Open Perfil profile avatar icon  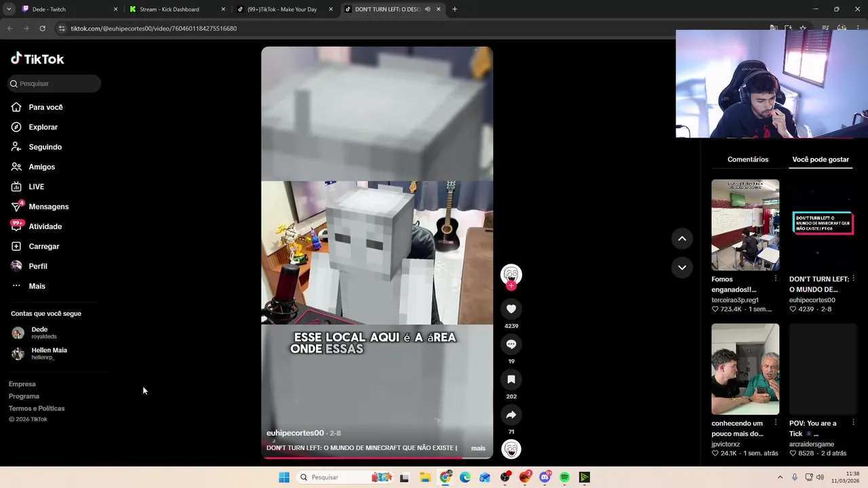(x=16, y=266)
